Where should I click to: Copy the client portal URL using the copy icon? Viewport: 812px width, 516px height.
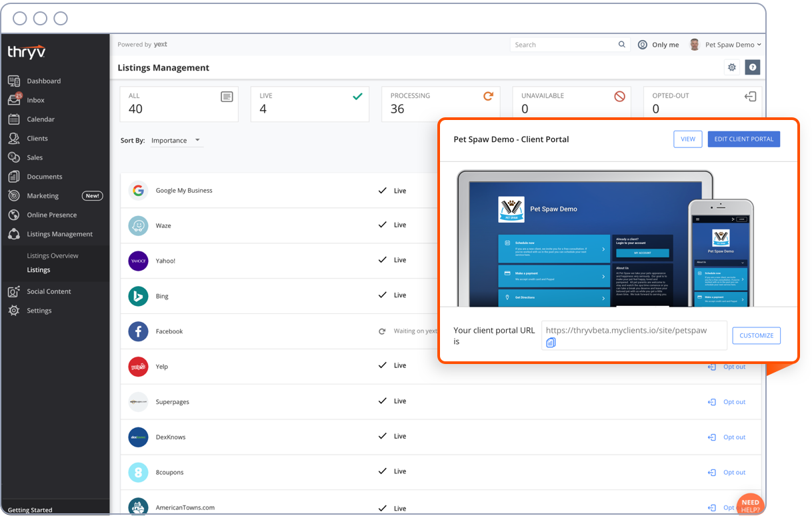click(551, 342)
